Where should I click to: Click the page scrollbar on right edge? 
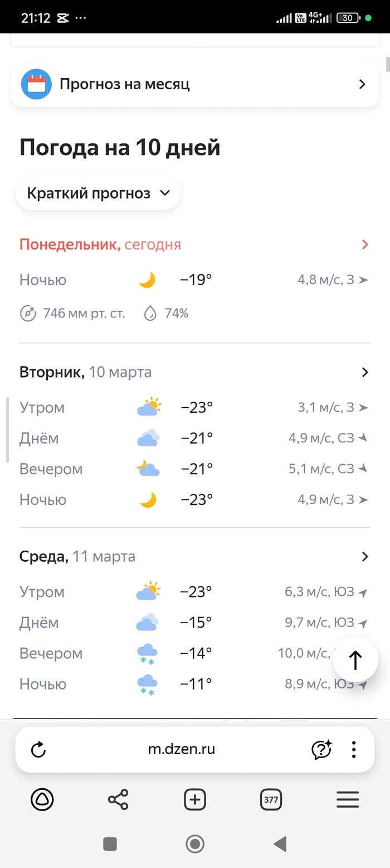click(388, 64)
